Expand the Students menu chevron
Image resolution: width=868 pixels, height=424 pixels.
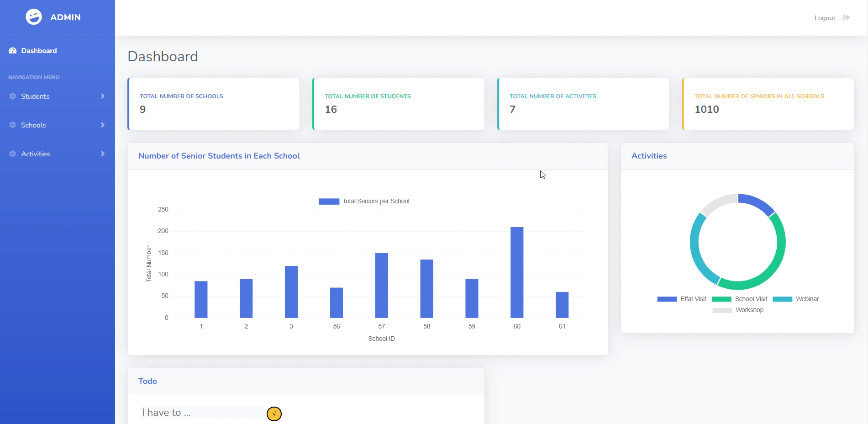[103, 96]
